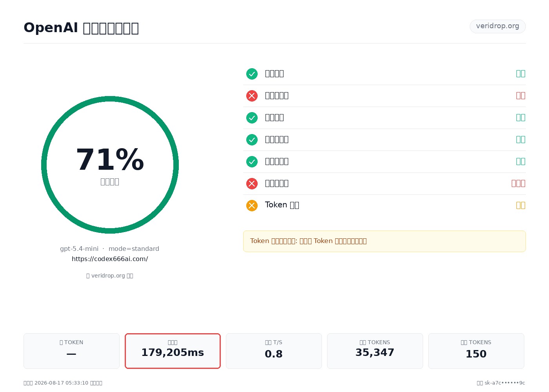Select the red-bordered 179,205ms latency card
The width and height of the screenshot is (549, 392).
point(173,351)
